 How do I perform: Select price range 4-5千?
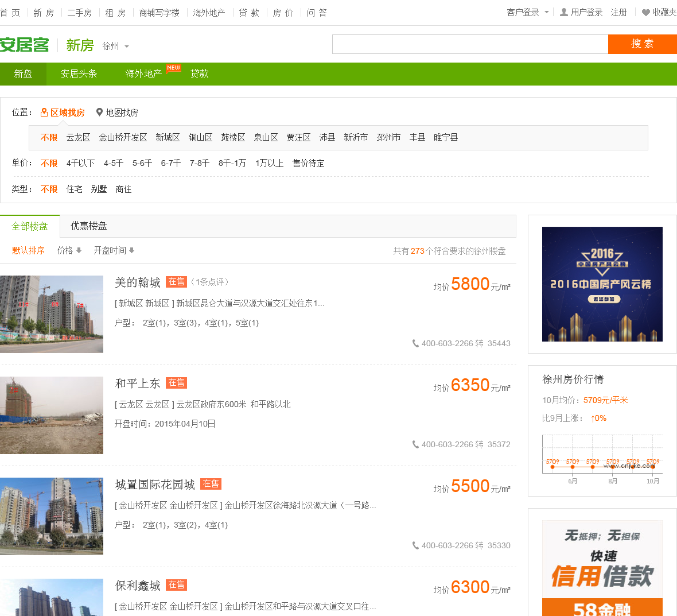114,163
